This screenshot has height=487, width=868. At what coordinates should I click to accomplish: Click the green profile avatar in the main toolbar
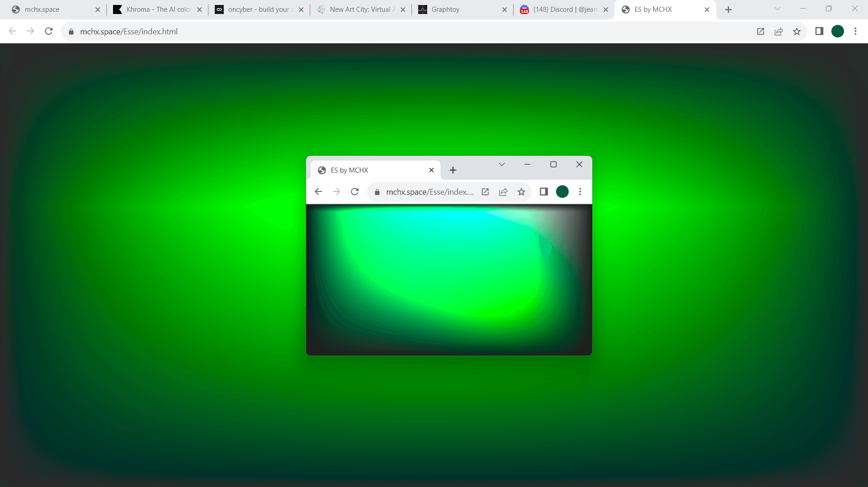click(x=837, y=31)
